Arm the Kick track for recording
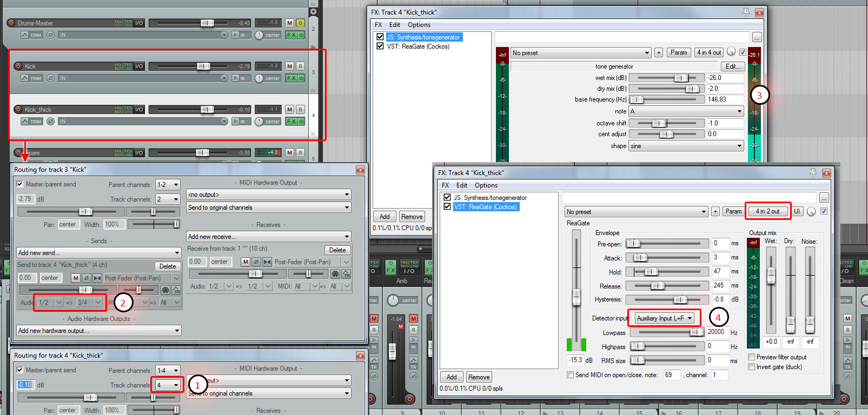 pos(18,66)
